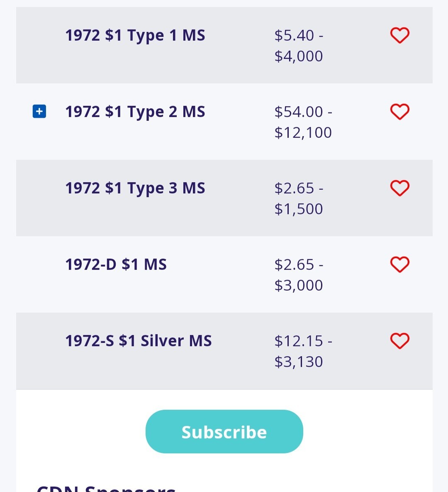448x492 pixels.
Task: Select the $54.00 - $12,100 price range
Action: (x=303, y=122)
